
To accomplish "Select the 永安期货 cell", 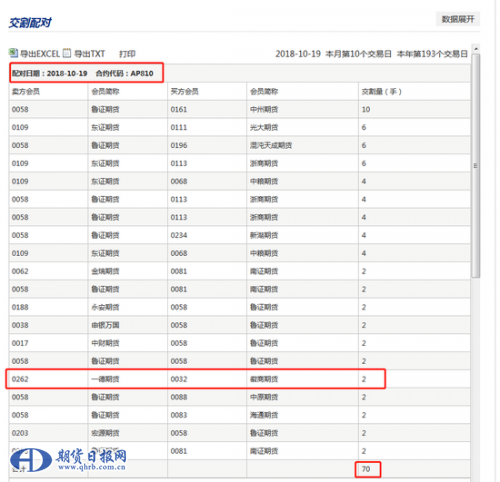I will coord(127,307).
